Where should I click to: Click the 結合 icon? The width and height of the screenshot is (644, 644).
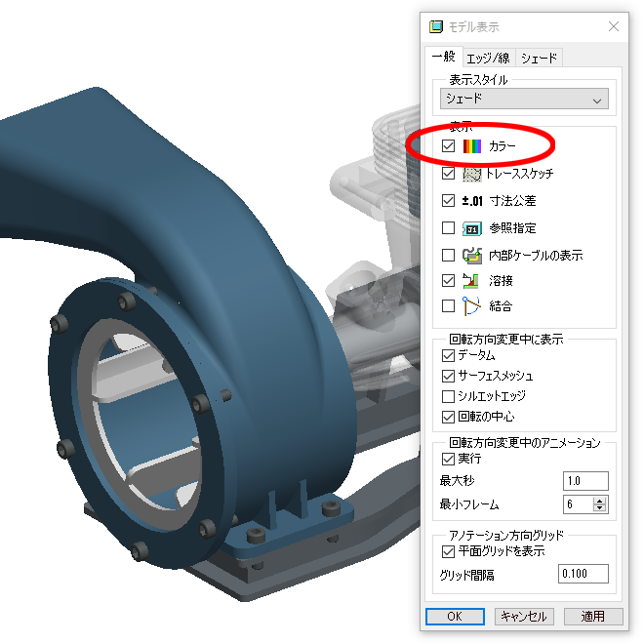coord(472,306)
